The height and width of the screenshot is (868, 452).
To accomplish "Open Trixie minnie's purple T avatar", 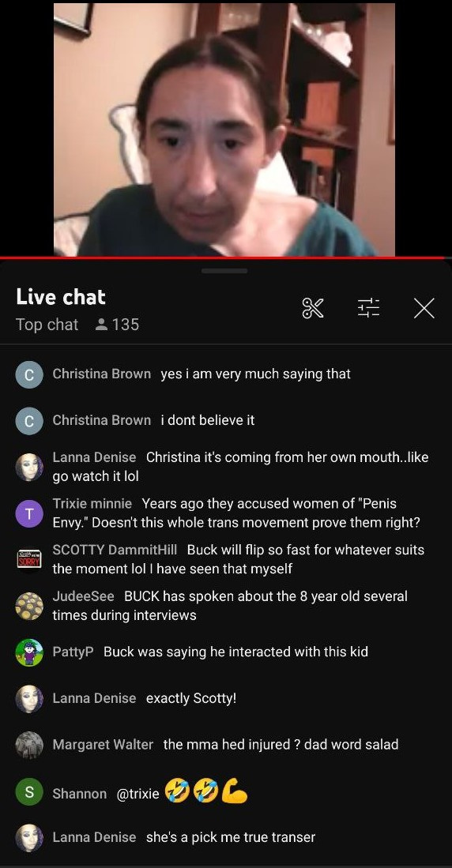I will [x=29, y=513].
